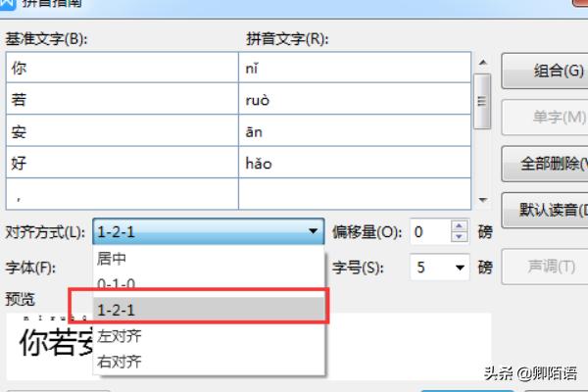Screen dimensions: 588x392
Task: Click the 默认读音 button
Action: (x=545, y=210)
